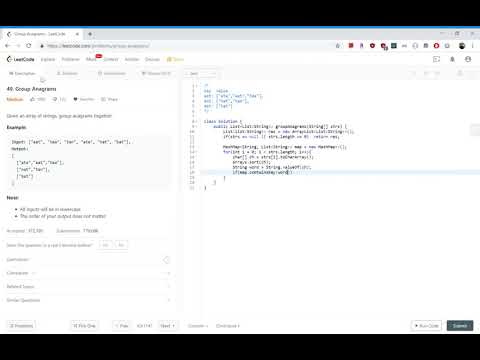Reload the page

[29, 46]
